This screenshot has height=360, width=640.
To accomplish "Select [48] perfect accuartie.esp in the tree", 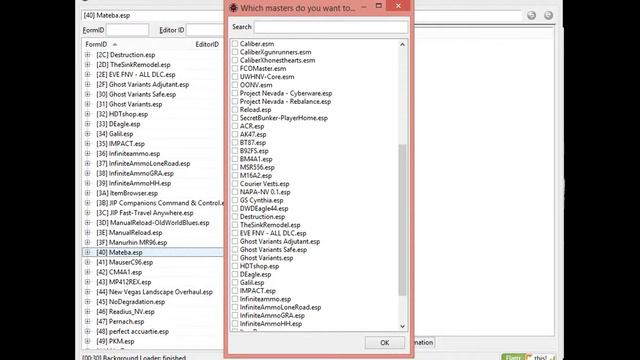I will (132, 331).
